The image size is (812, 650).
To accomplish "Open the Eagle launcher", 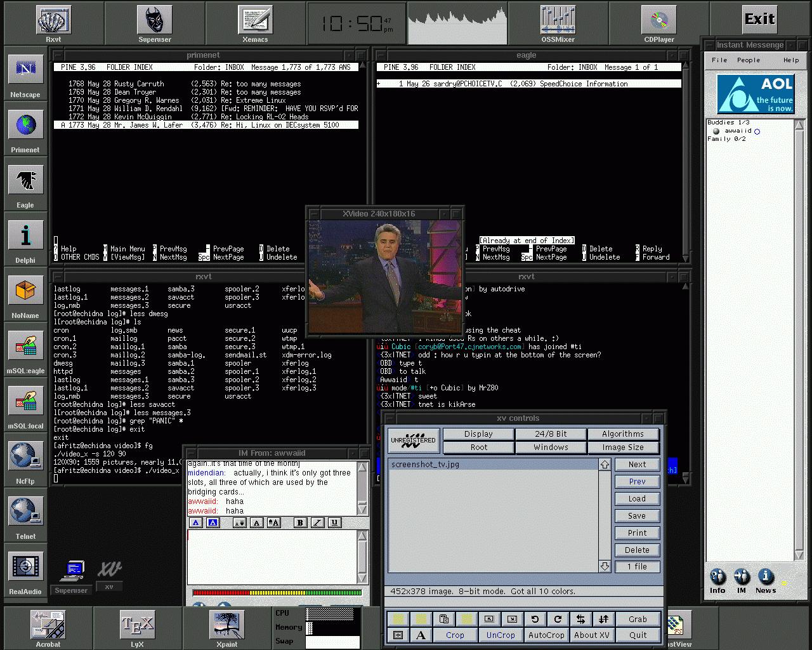I will [25, 180].
